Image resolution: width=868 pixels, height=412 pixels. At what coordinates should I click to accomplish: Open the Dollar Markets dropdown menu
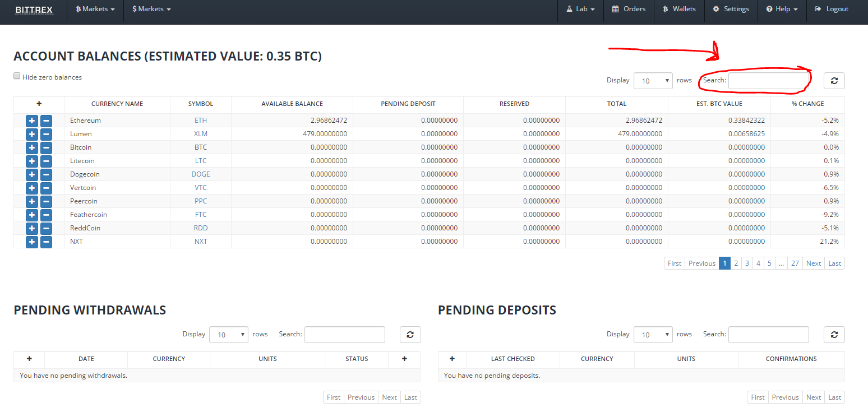point(151,9)
